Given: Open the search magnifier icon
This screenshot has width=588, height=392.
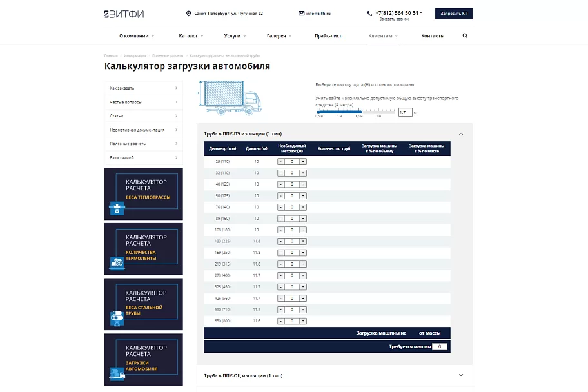Looking at the screenshot, I should pos(465,36).
